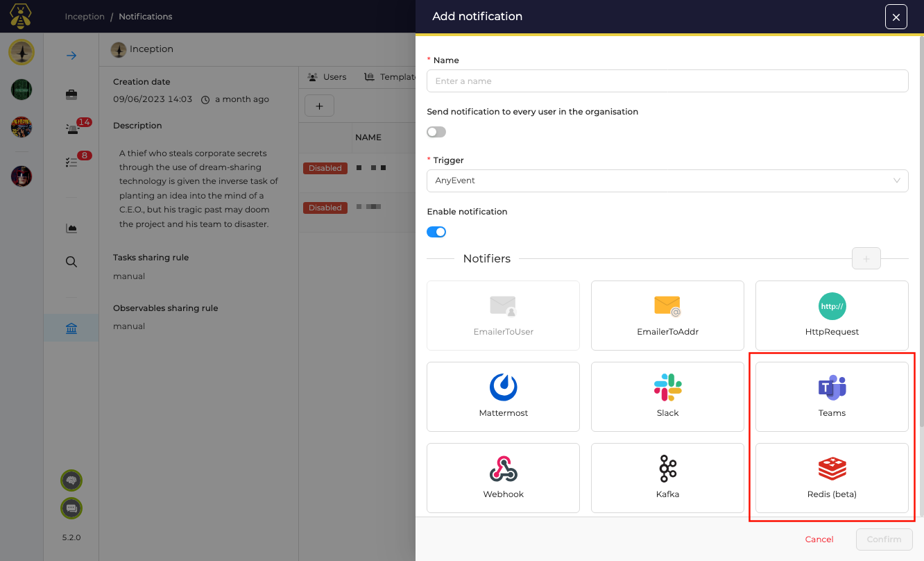Choose the Mattermost notifier tile
The image size is (924, 561).
pyautogui.click(x=503, y=396)
